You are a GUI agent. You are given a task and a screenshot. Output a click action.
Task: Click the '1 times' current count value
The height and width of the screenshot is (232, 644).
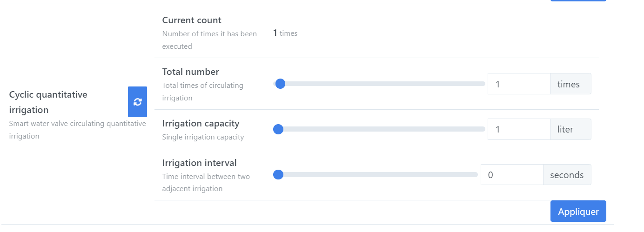click(x=285, y=33)
